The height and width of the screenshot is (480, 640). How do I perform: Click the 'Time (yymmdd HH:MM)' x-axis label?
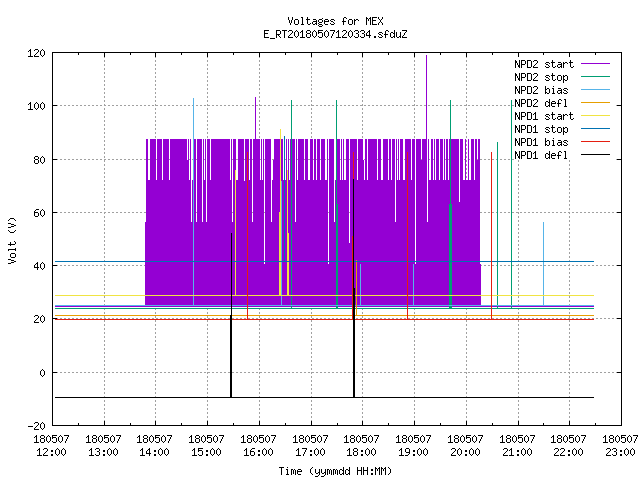coord(335,471)
